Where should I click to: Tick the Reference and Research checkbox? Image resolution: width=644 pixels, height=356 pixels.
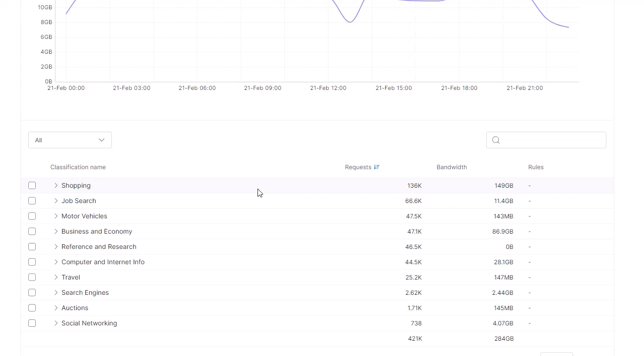(x=32, y=247)
